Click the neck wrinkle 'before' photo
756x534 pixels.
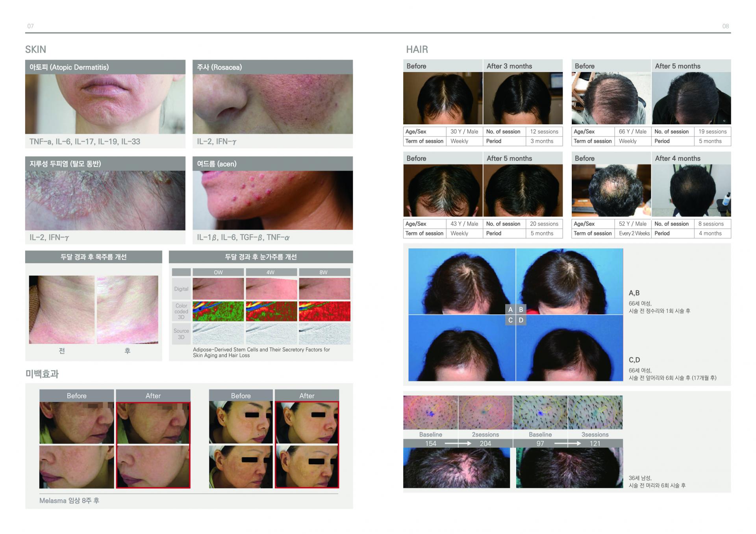[x=61, y=309]
